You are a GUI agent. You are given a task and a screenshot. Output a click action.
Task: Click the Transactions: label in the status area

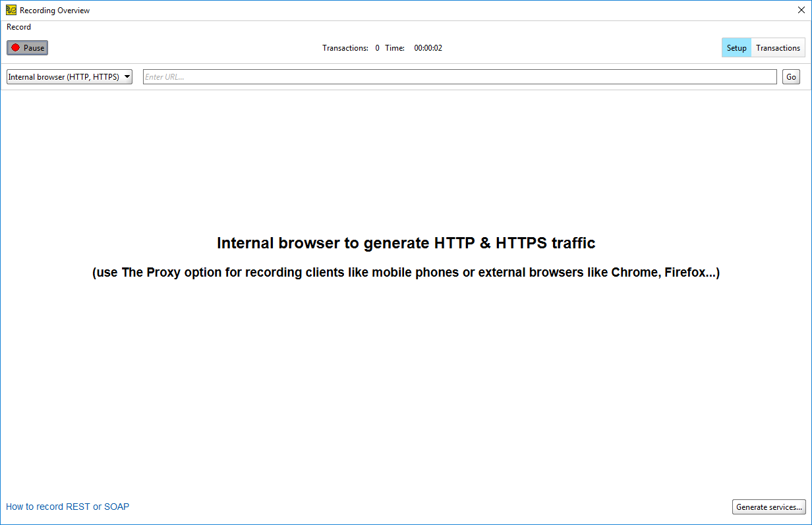(x=345, y=48)
